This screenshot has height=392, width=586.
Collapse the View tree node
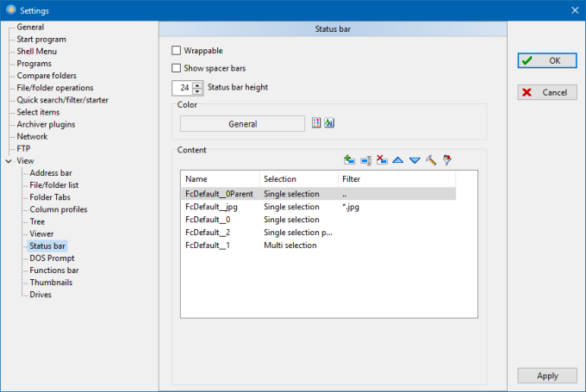tap(9, 161)
